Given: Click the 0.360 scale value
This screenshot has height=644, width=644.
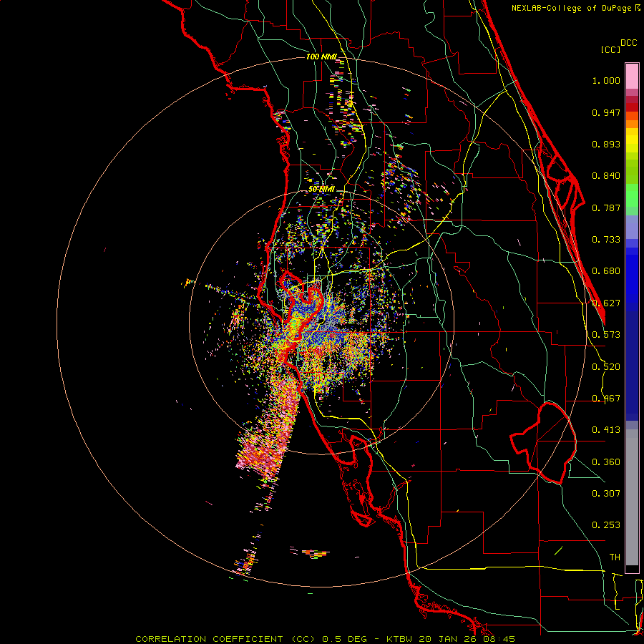Looking at the screenshot, I should point(606,462).
